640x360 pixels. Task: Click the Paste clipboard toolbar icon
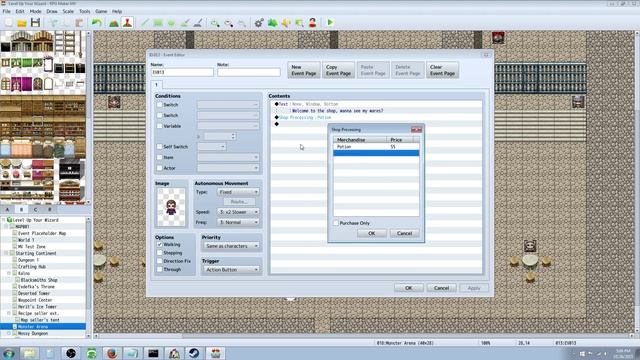pos(80,23)
